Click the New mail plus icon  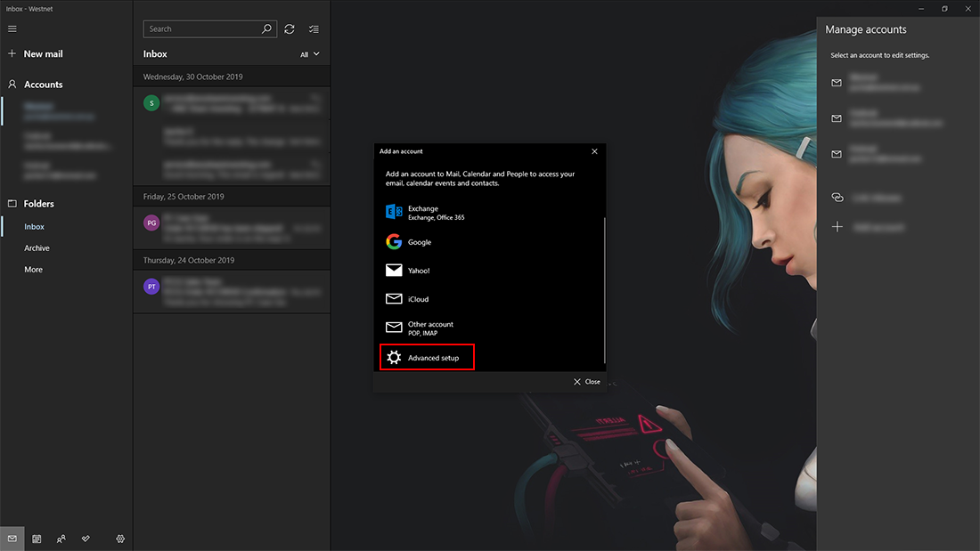point(12,53)
